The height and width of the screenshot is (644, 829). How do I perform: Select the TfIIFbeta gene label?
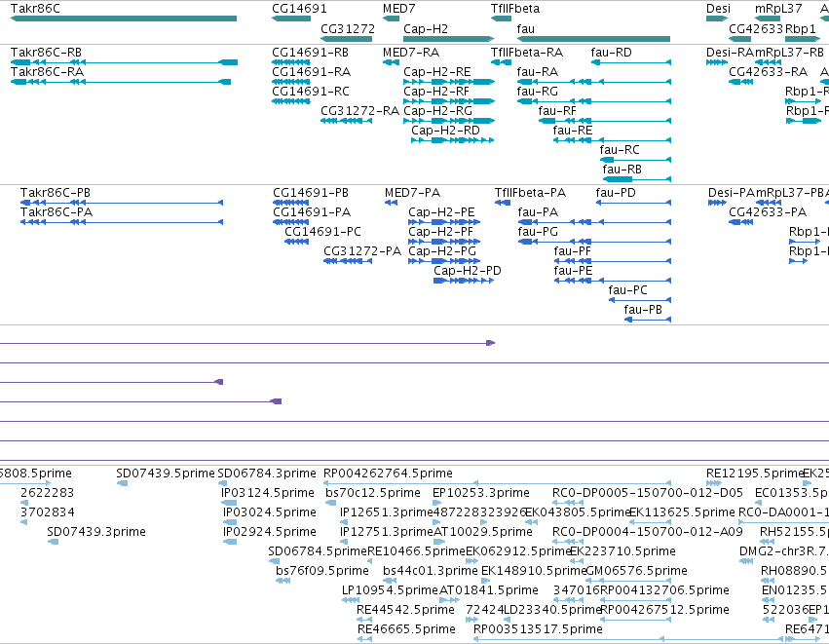(x=515, y=9)
